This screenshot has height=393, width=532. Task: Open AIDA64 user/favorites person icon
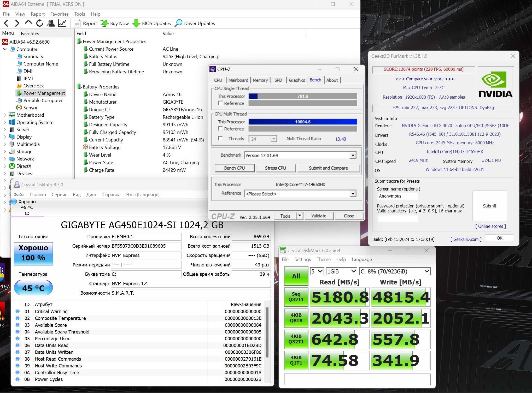[x=51, y=23]
